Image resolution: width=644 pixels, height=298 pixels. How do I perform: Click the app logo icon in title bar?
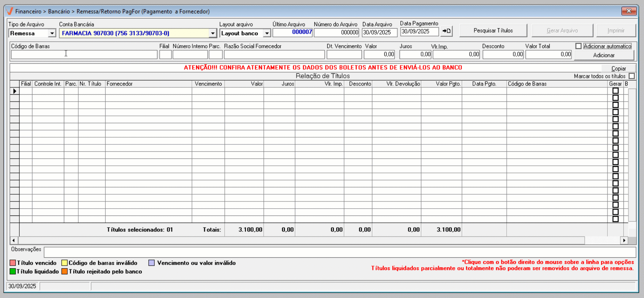coord(10,11)
